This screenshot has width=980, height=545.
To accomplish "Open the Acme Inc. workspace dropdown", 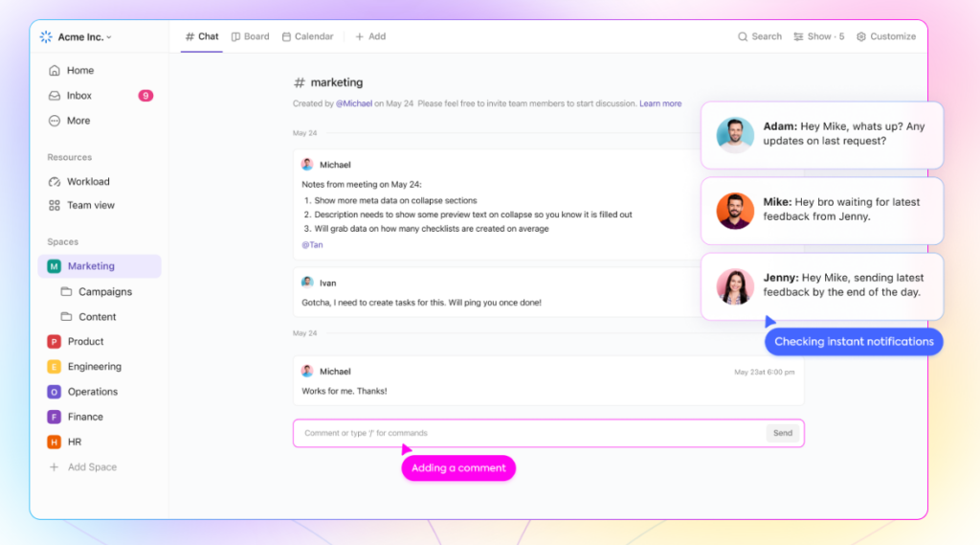I will click(x=85, y=37).
